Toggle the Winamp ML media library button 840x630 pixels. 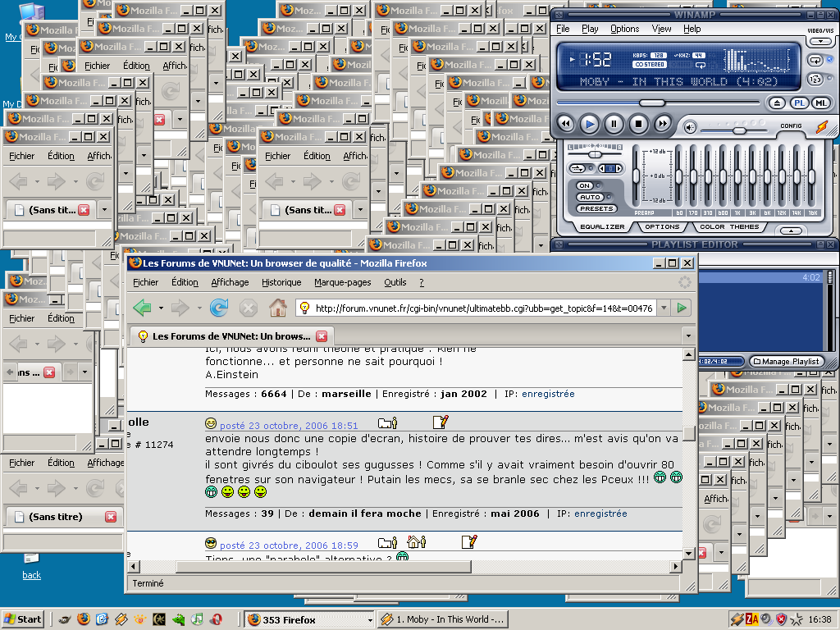(x=820, y=103)
